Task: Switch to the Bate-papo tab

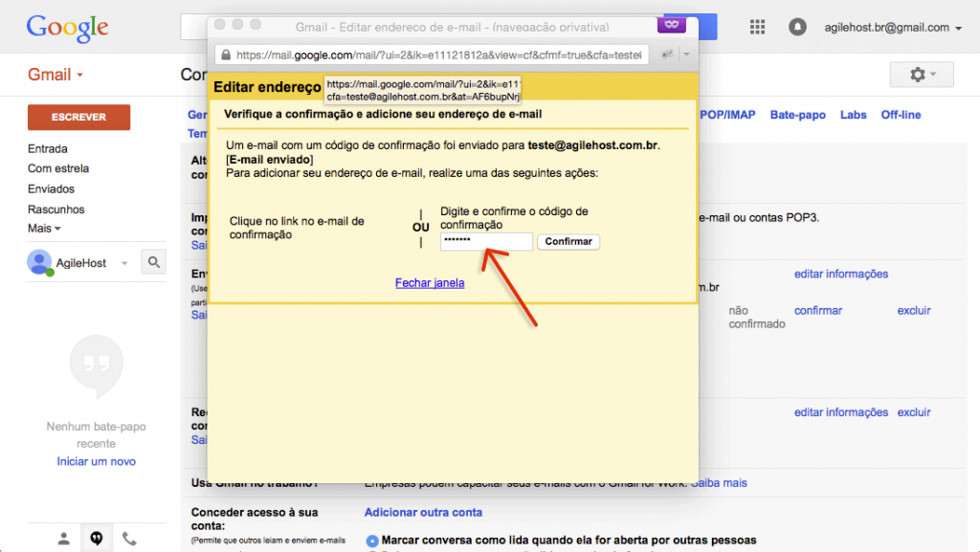Action: tap(797, 115)
